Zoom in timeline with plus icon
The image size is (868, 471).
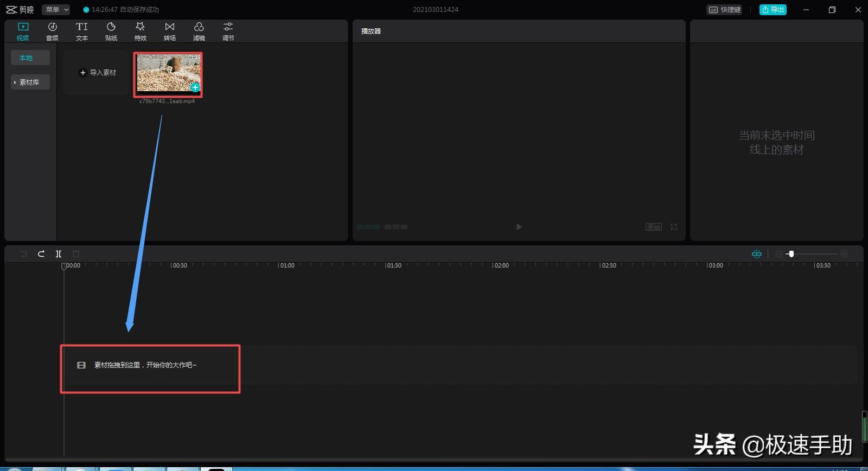844,254
